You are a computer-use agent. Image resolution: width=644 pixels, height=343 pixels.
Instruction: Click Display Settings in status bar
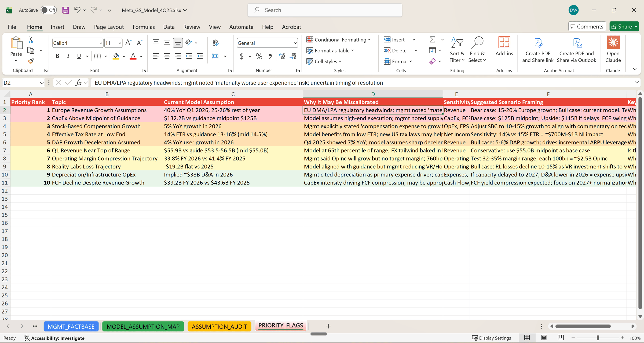491,338
